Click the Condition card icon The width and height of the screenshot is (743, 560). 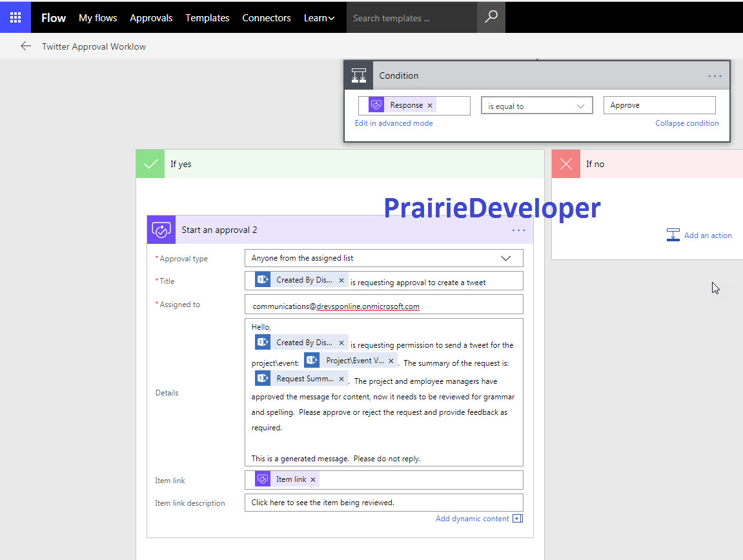(359, 75)
